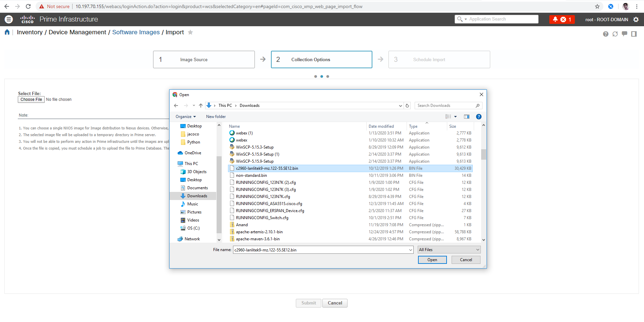Refresh the Downloads folder listing

pos(407,106)
